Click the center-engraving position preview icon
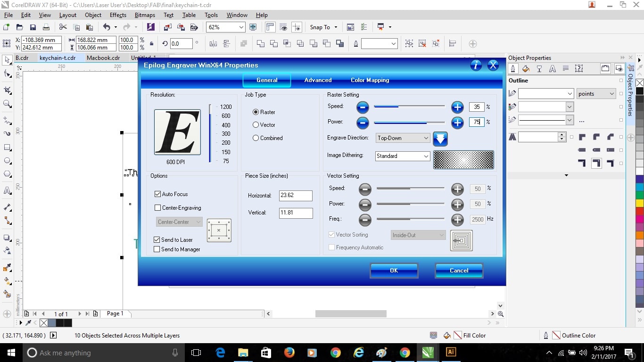Viewport: 644px width, 362px height. [219, 230]
